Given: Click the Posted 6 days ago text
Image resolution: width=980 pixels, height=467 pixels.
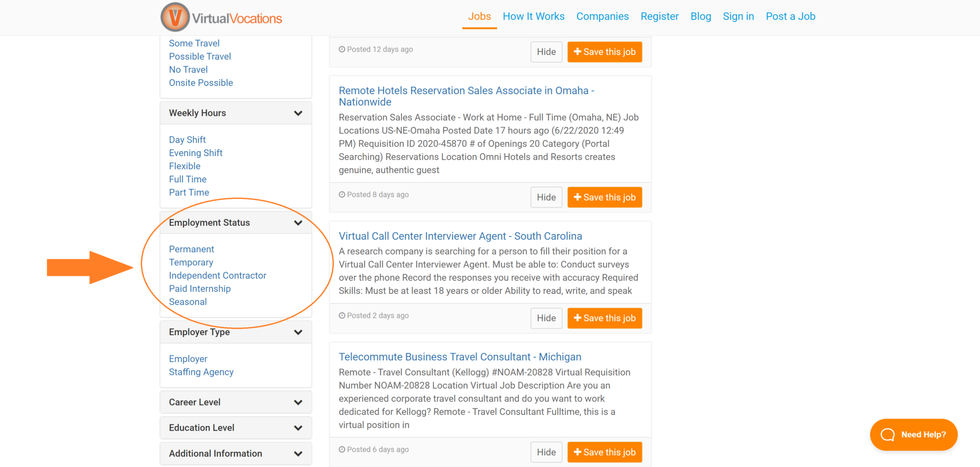Looking at the screenshot, I should (378, 450).
